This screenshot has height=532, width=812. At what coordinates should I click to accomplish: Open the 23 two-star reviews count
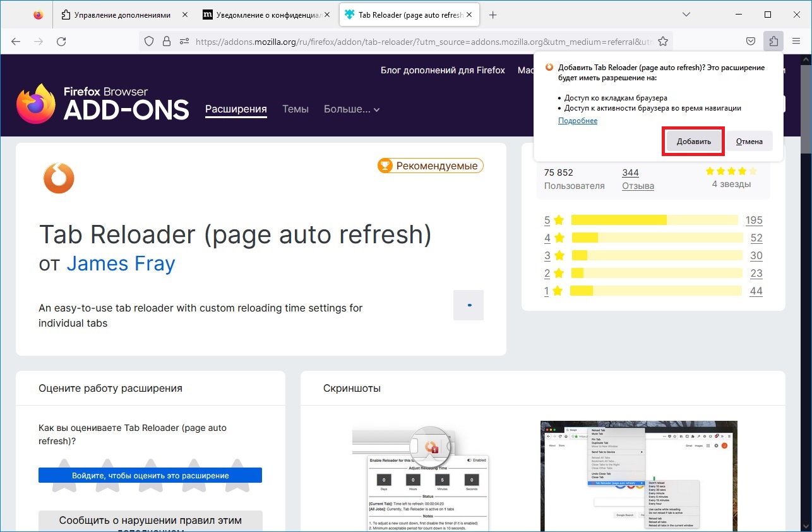(x=756, y=274)
